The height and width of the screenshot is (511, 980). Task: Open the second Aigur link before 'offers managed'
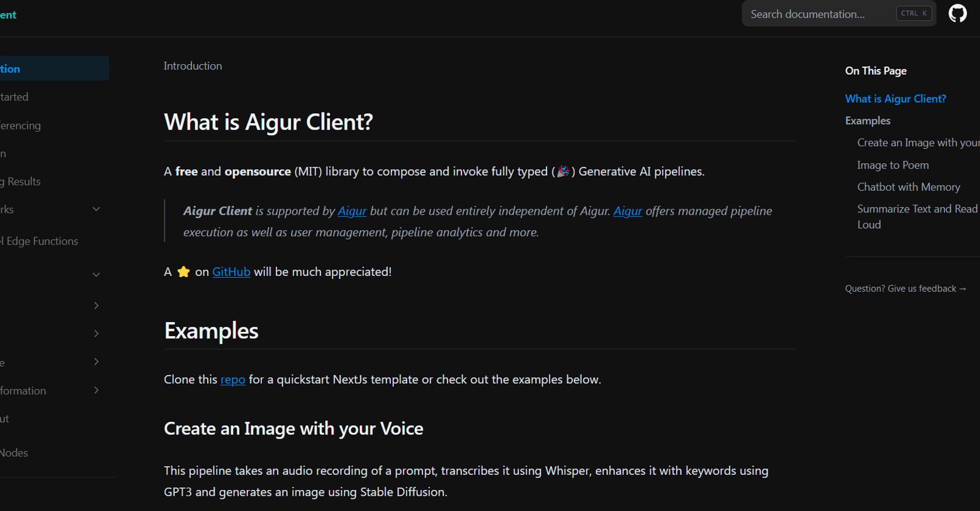coord(627,211)
